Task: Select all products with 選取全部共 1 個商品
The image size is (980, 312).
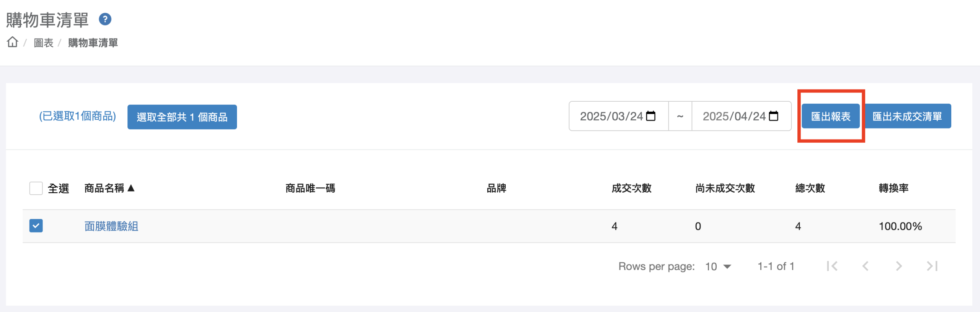Action: click(x=182, y=117)
